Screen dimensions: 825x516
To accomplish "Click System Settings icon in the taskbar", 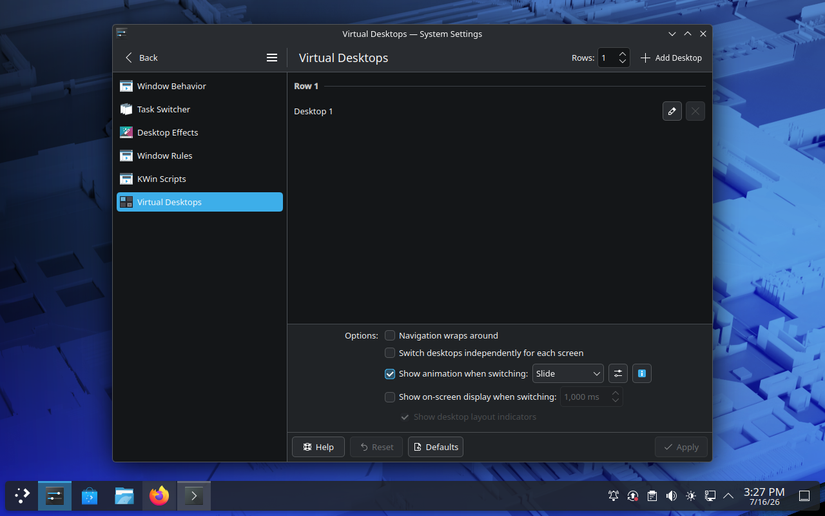I will [55, 495].
